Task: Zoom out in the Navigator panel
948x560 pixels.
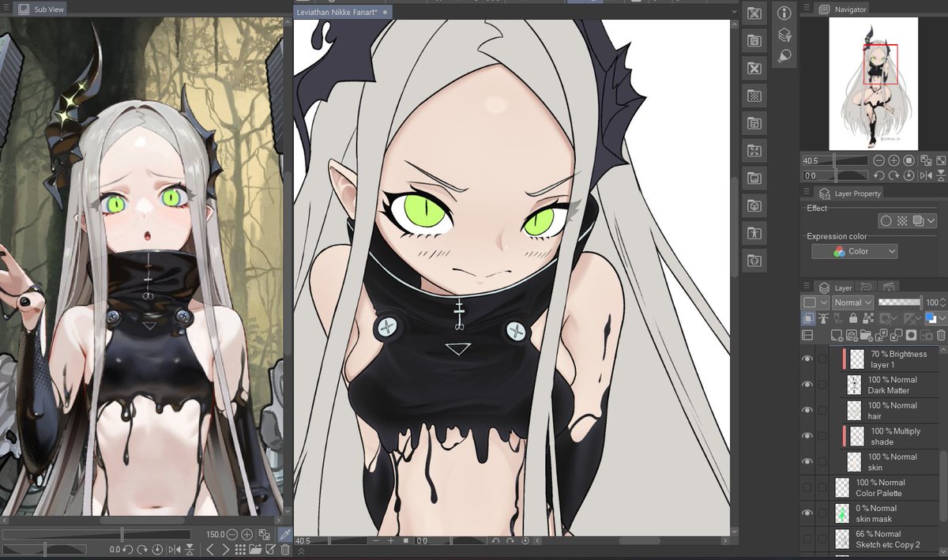Action: pos(878,160)
